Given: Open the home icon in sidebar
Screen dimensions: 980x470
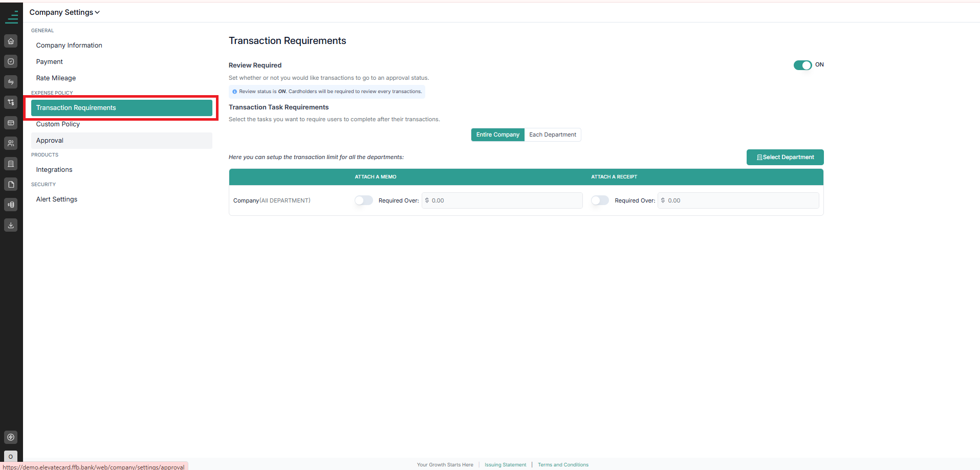Looking at the screenshot, I should pos(11,41).
